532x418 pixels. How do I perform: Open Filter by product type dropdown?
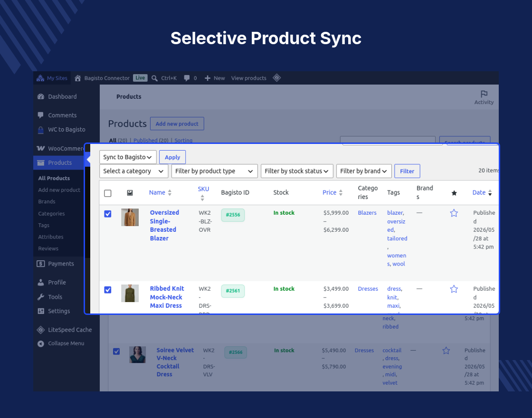(x=214, y=171)
